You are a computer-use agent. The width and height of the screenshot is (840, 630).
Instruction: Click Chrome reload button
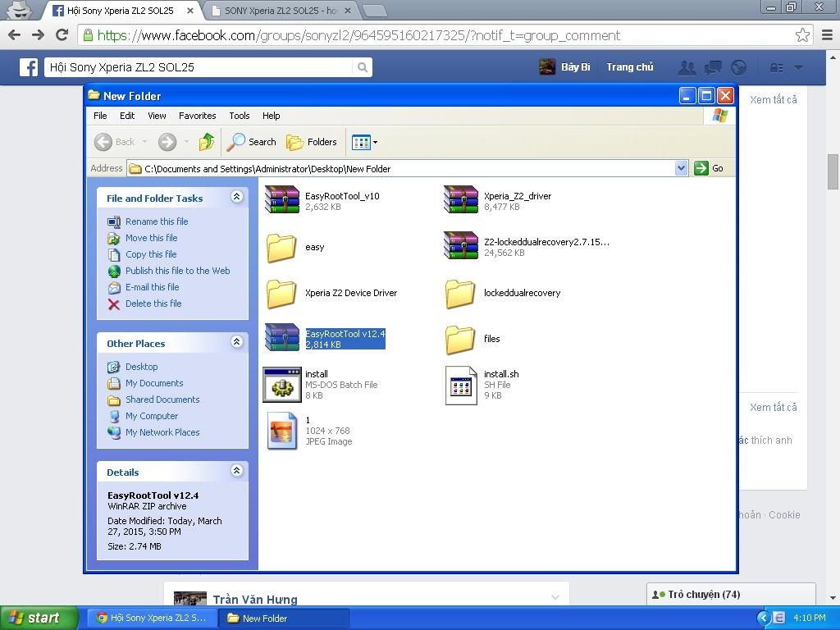coord(62,35)
